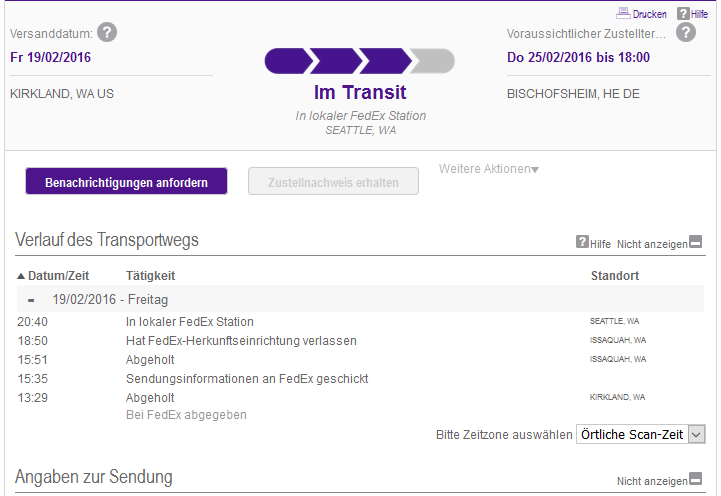This screenshot has width=721, height=496.
Task: Collapse the 19/02/2016 Freitag date group
Action: pyautogui.click(x=31, y=300)
